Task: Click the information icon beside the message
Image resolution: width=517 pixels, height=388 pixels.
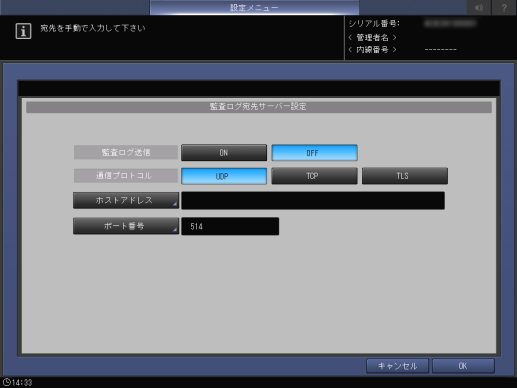Action: point(23,31)
